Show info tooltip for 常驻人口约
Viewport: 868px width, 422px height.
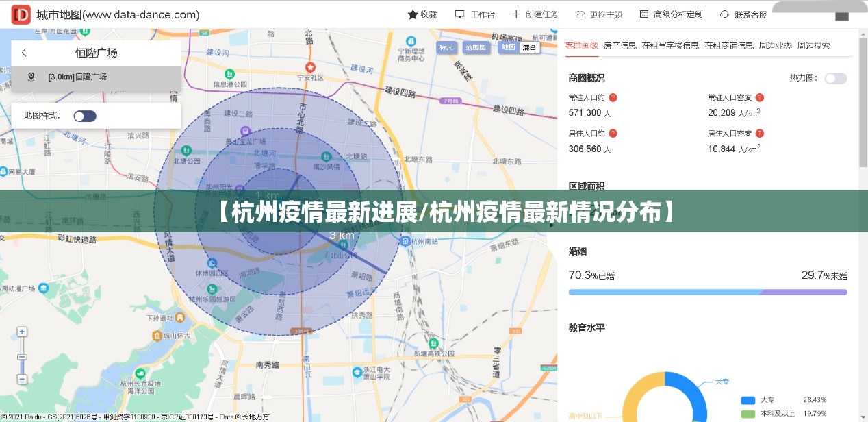[x=613, y=98]
